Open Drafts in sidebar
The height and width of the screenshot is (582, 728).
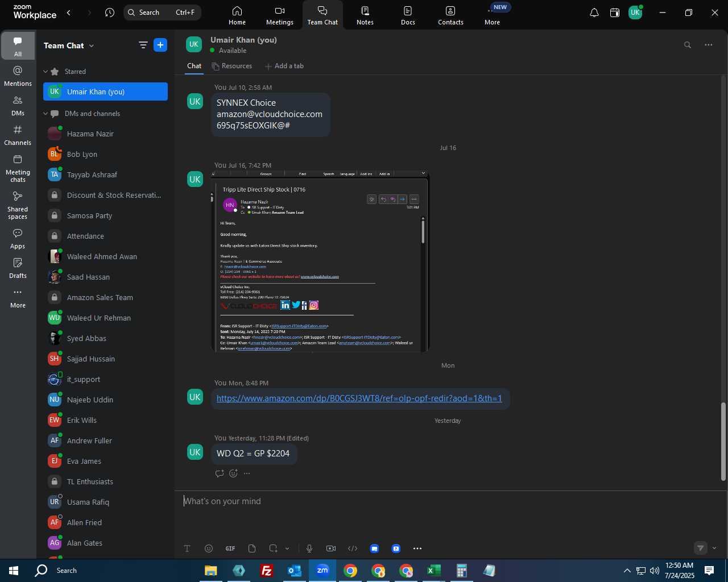18,268
